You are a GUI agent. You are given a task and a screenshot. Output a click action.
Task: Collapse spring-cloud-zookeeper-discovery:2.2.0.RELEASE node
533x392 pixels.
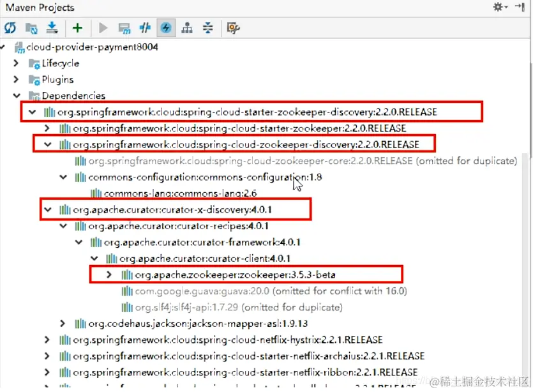[x=48, y=144]
